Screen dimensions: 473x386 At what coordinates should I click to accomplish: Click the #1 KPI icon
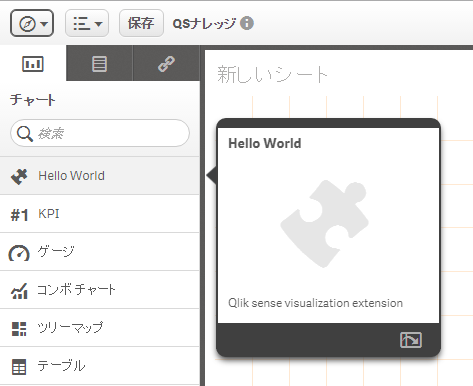19,215
